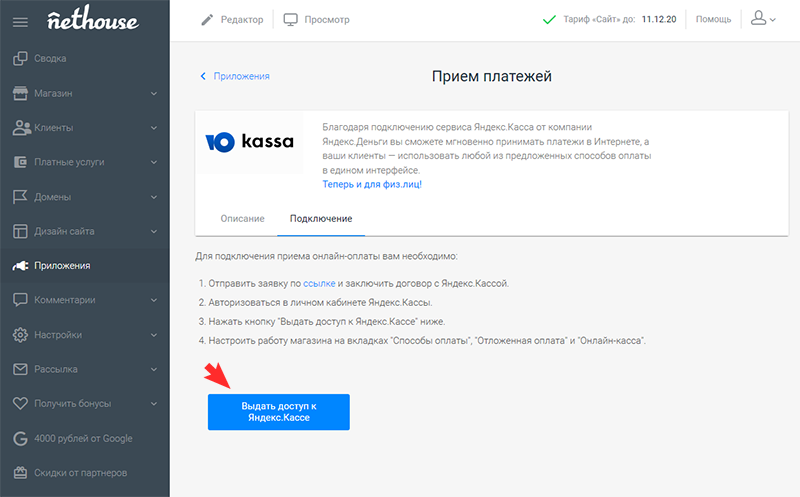Click the YooKassa logo image

249,142
